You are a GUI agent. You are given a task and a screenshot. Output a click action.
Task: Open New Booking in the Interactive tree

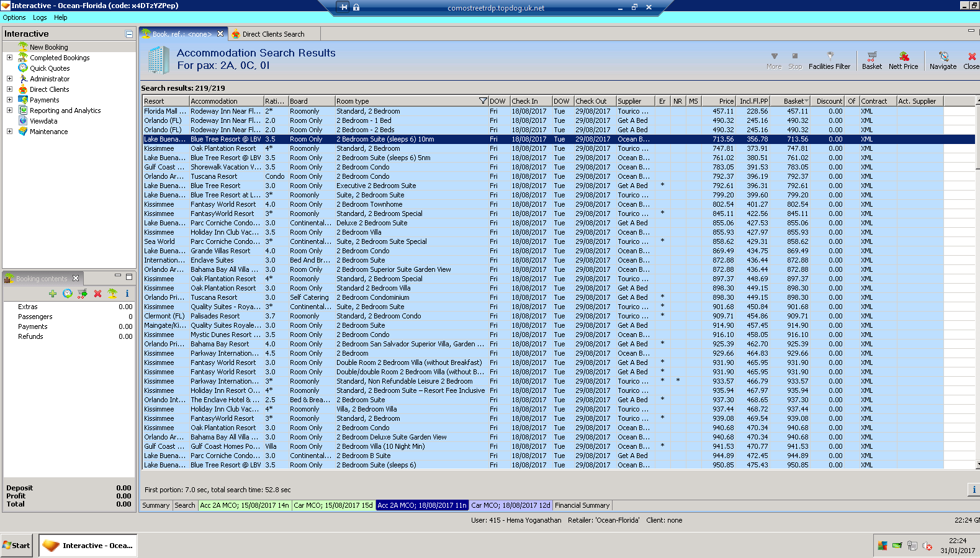[48, 47]
